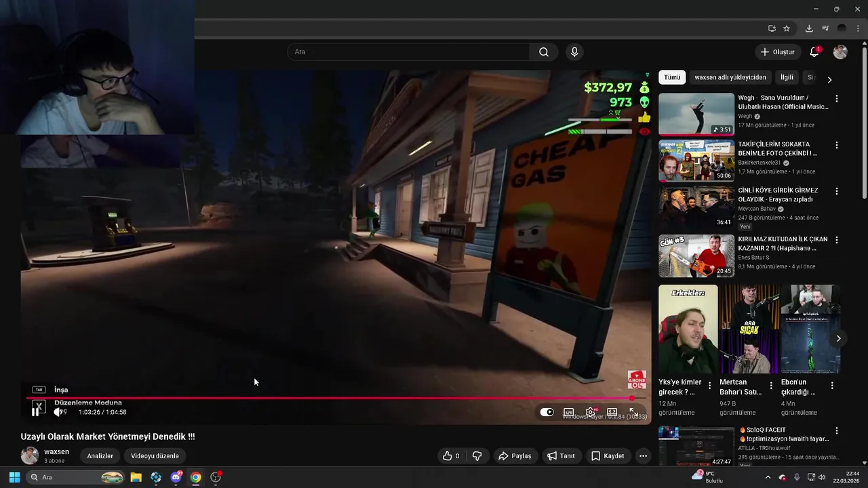Switch to Chrome in the taskbar
The height and width of the screenshot is (488, 868).
tap(195, 477)
